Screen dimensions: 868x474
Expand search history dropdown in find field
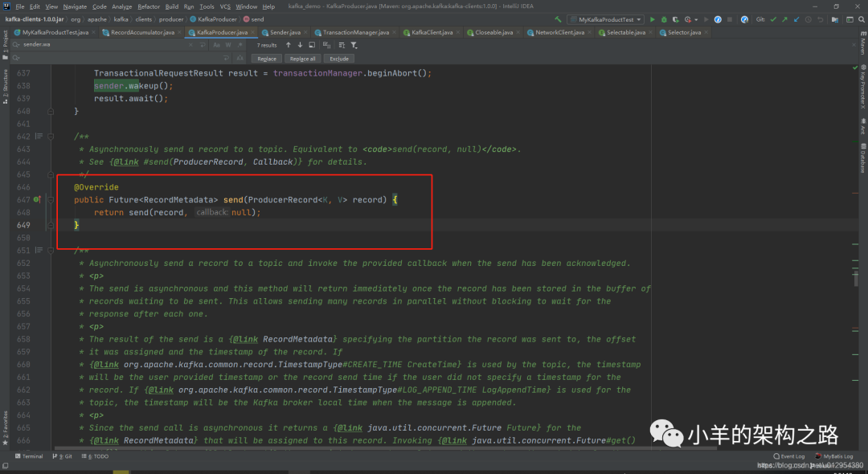click(x=16, y=46)
